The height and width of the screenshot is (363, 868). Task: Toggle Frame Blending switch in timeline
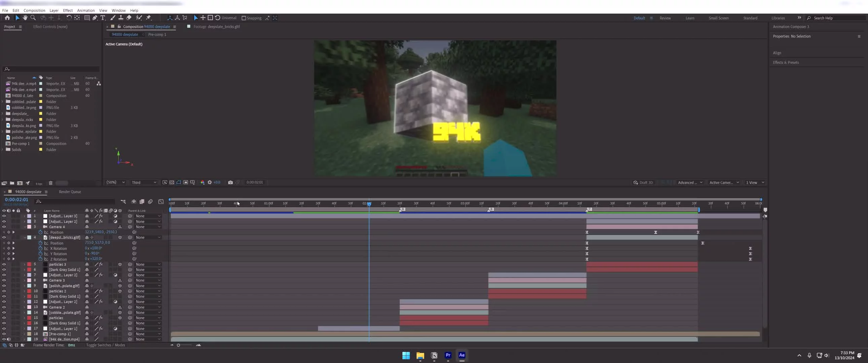click(142, 202)
